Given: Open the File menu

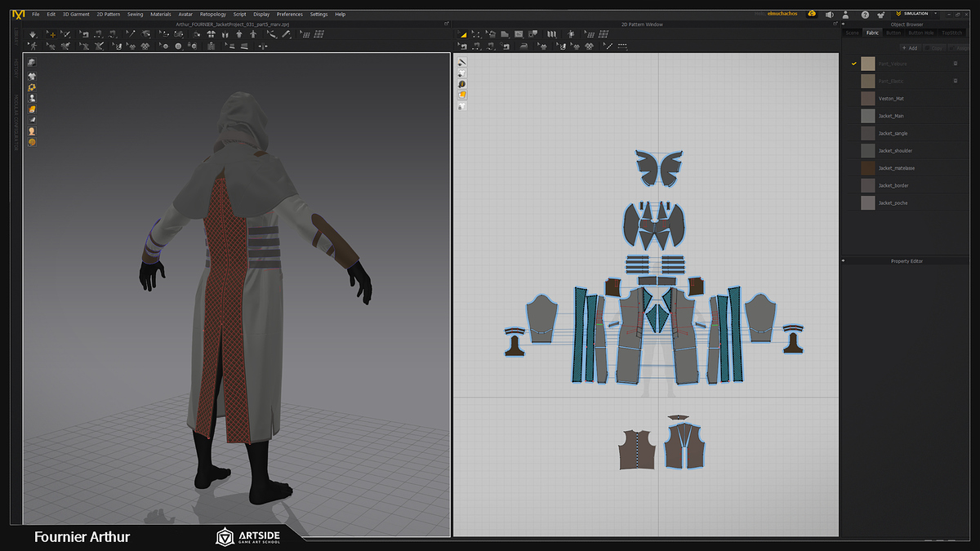Looking at the screenshot, I should (x=36, y=14).
